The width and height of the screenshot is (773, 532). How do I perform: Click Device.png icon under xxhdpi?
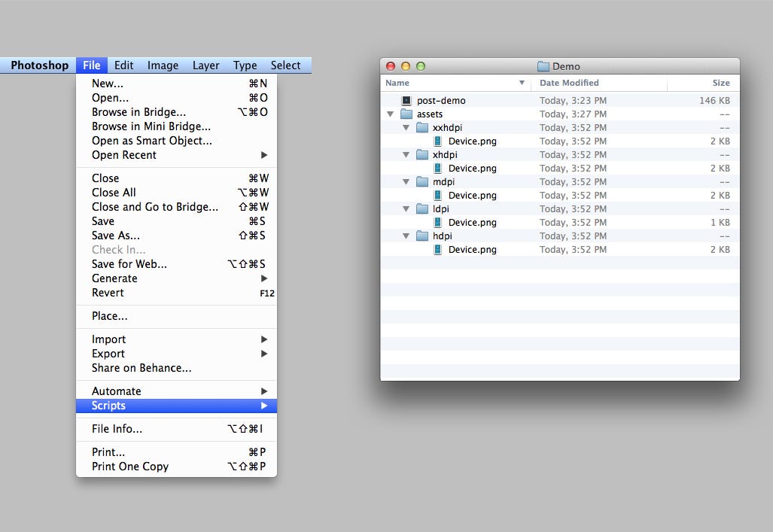pos(438,141)
